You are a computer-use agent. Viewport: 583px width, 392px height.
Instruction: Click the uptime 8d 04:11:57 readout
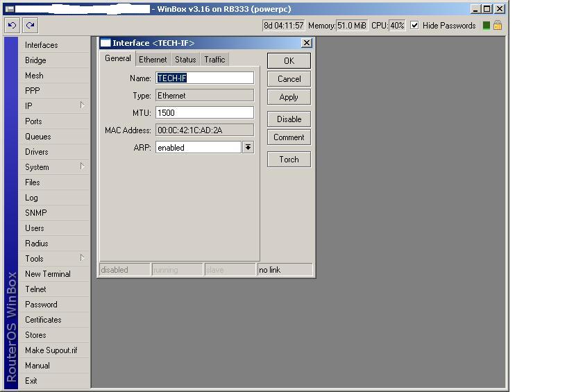(283, 25)
